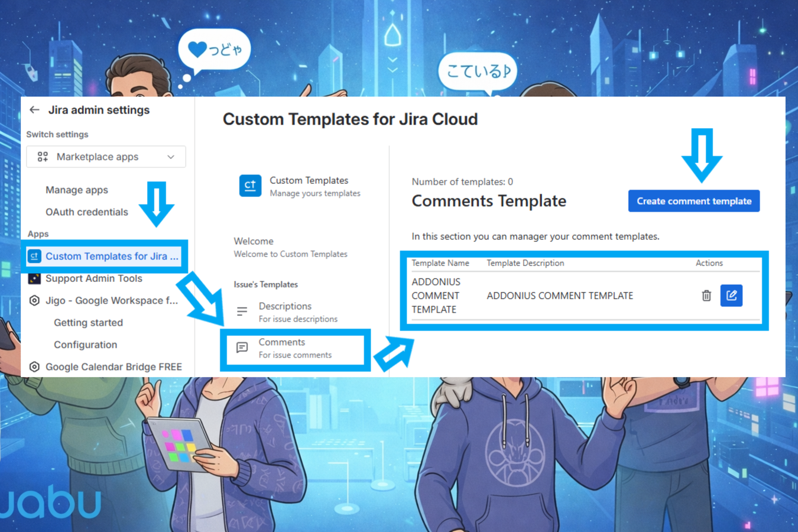798x532 pixels.
Task: Click the Comments Template heading
Action: [x=489, y=201]
